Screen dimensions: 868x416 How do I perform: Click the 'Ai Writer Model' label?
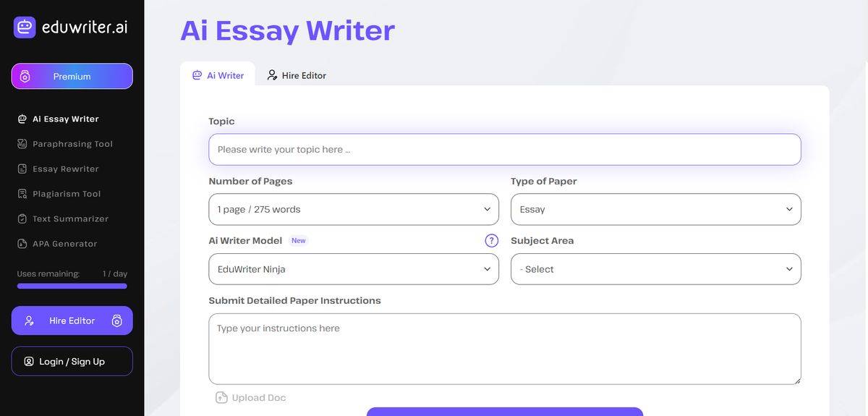[x=245, y=240]
